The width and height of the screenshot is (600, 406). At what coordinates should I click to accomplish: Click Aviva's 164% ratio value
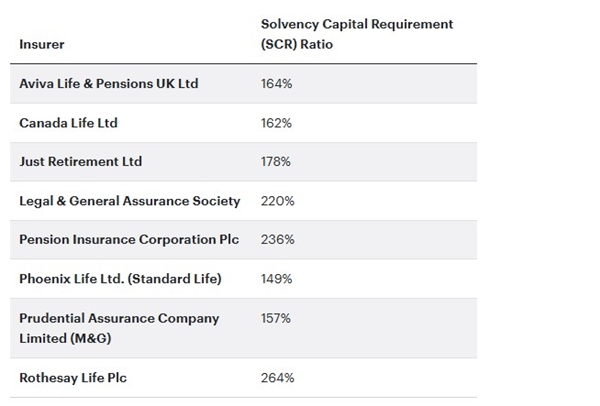coord(276,84)
